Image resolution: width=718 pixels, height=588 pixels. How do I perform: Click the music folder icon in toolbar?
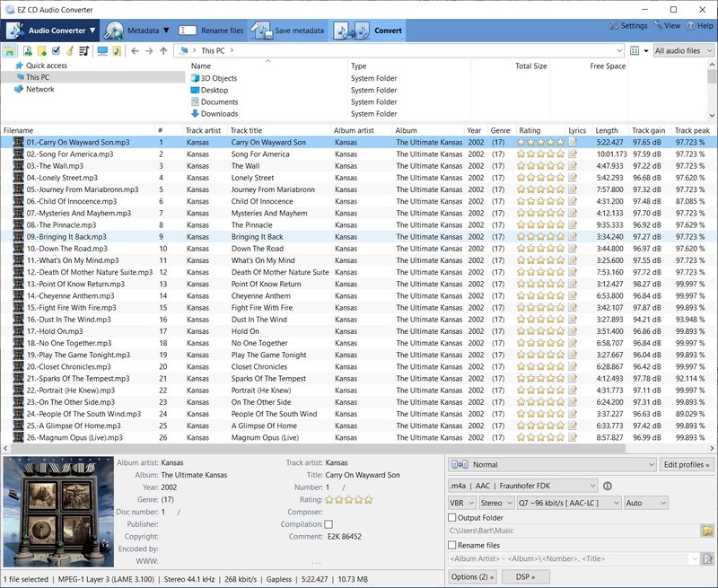pos(118,51)
